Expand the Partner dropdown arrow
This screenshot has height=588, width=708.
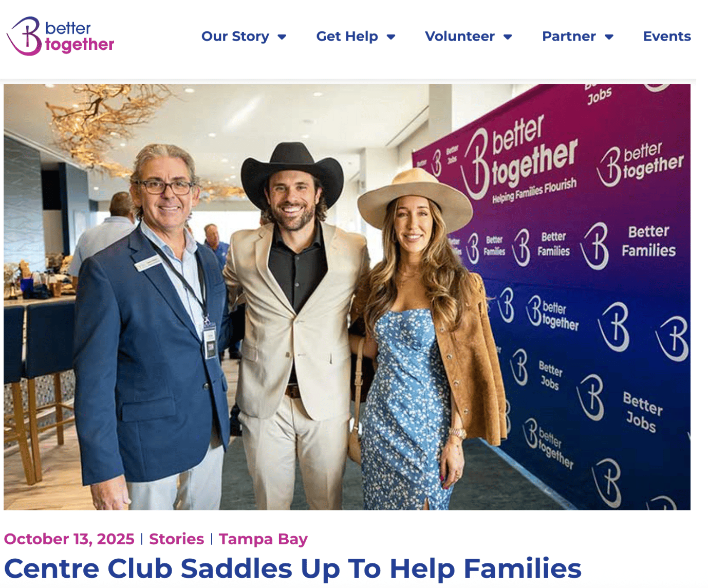[x=609, y=37]
